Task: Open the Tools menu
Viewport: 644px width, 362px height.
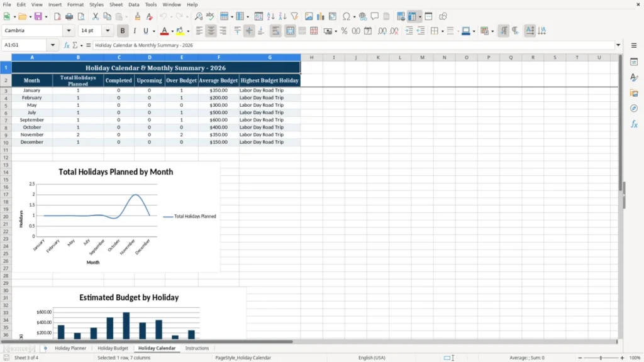Action: pyautogui.click(x=151, y=4)
